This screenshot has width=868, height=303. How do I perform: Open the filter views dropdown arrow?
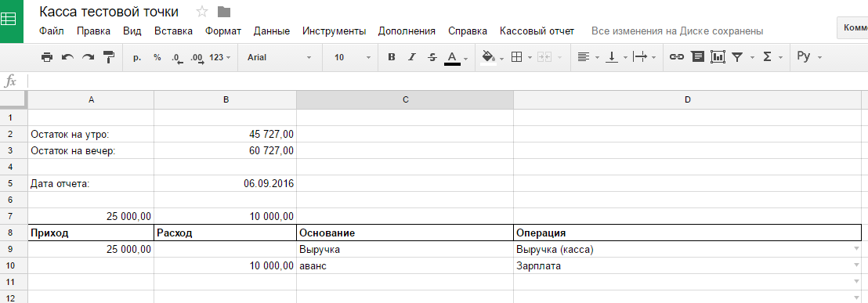[752, 57]
